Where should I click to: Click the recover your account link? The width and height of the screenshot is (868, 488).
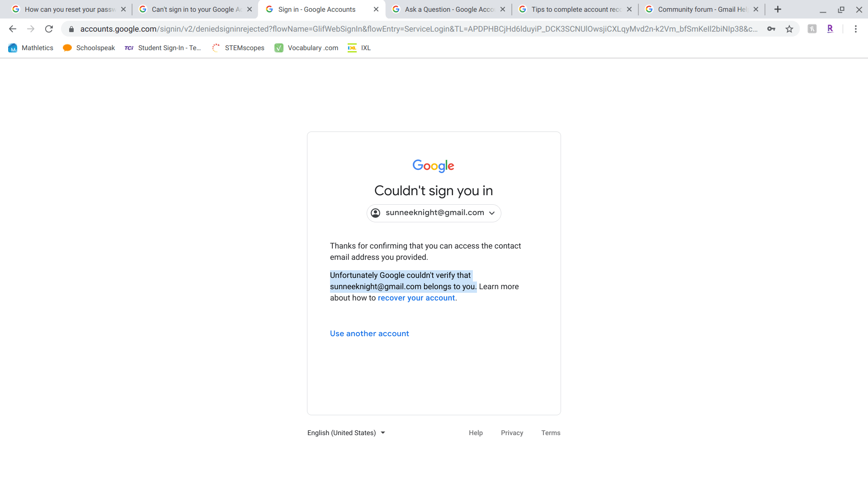click(416, 298)
